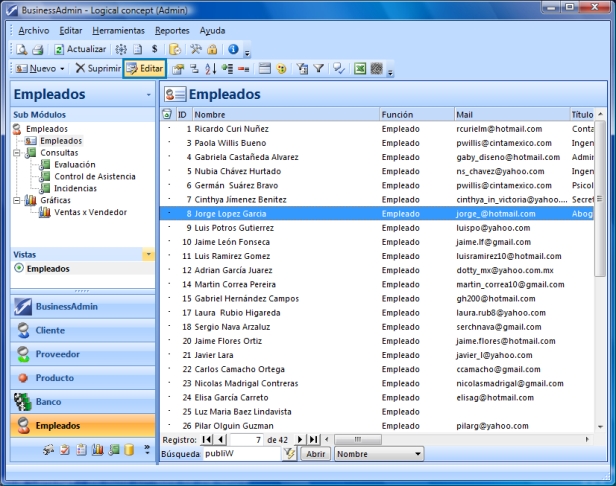
Task: Collapse the Consultas tree node
Action: 18,153
